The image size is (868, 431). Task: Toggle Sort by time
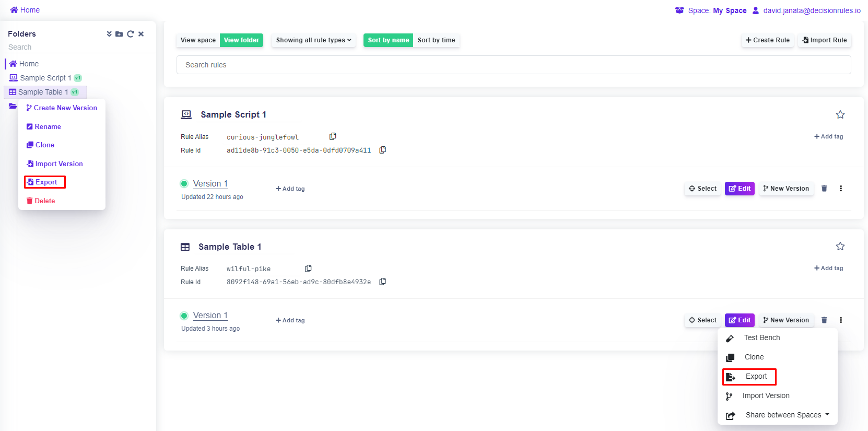click(436, 40)
